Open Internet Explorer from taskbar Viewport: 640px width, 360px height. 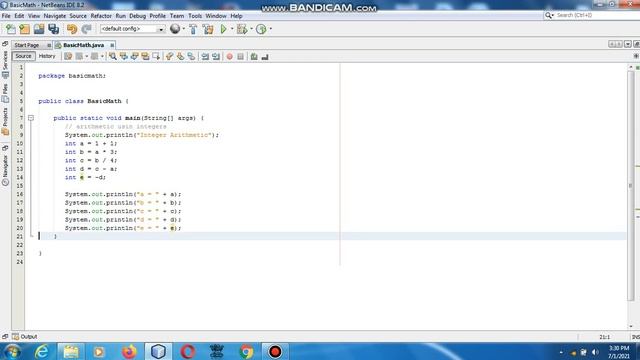tap(42, 351)
